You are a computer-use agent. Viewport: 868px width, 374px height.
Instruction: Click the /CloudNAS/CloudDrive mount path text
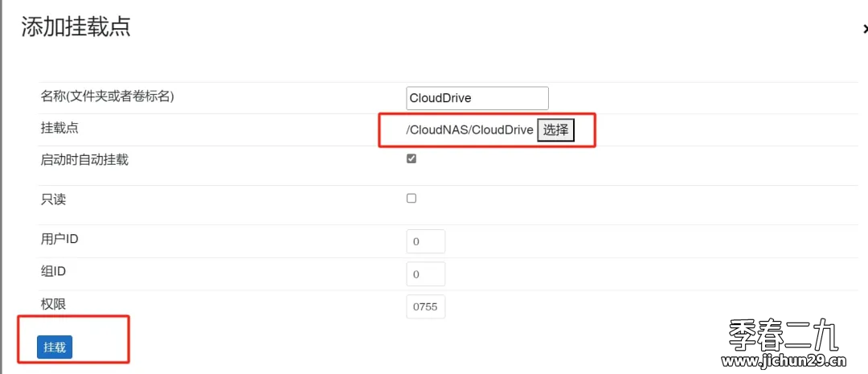(x=470, y=130)
